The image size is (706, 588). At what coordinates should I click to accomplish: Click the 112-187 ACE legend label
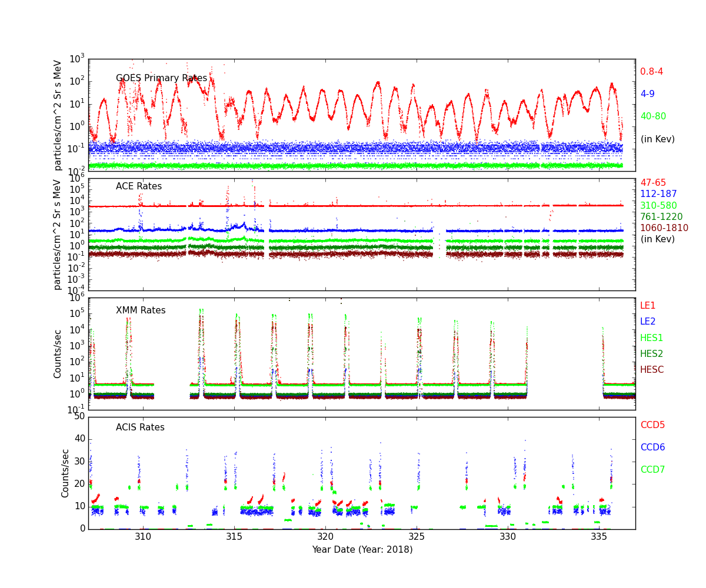[x=658, y=194]
